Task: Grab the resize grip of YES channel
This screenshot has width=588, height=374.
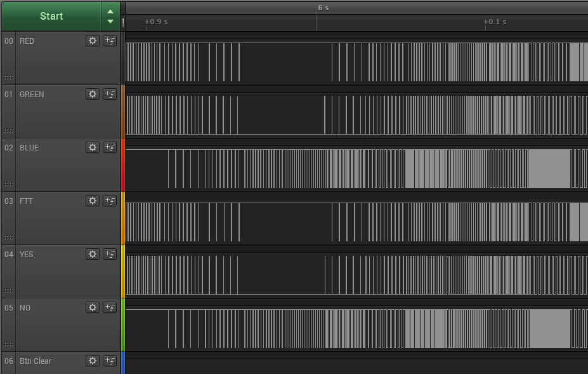Action: tap(9, 291)
